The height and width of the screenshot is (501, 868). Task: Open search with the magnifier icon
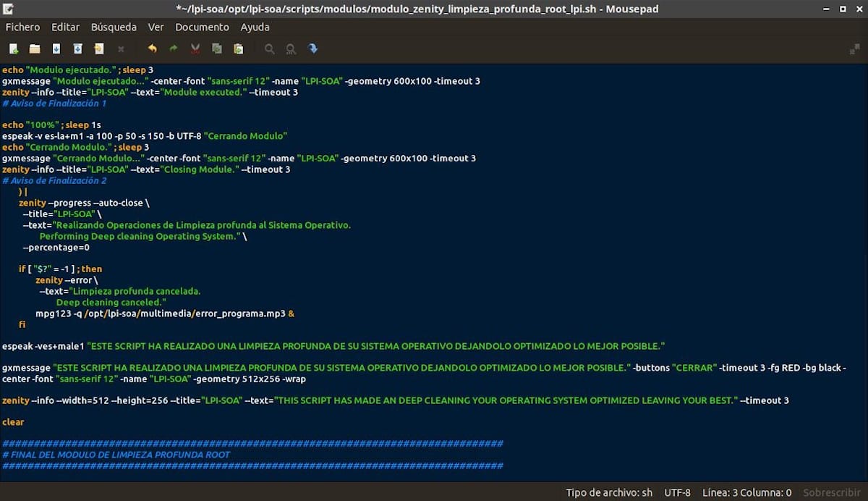pyautogui.click(x=269, y=49)
